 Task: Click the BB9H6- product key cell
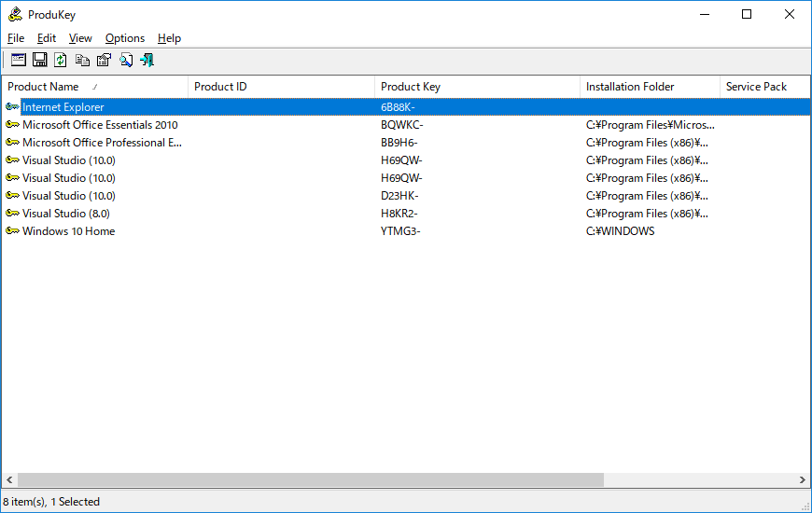coord(399,143)
